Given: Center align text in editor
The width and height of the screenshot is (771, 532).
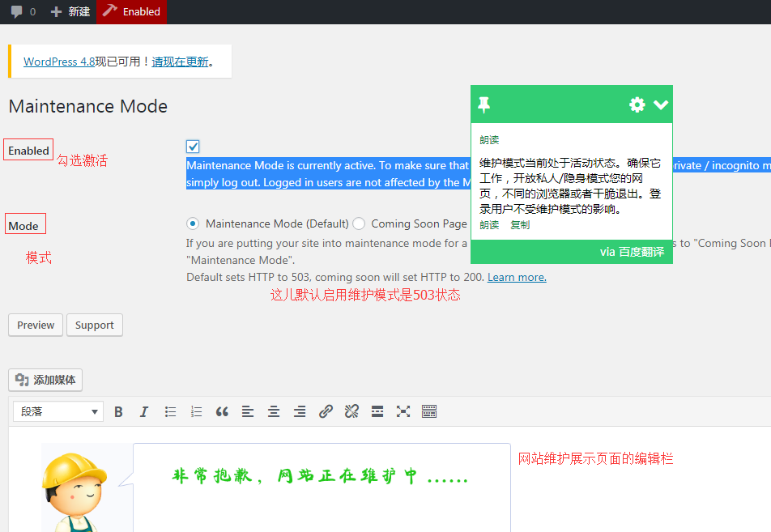Looking at the screenshot, I should tap(274, 411).
